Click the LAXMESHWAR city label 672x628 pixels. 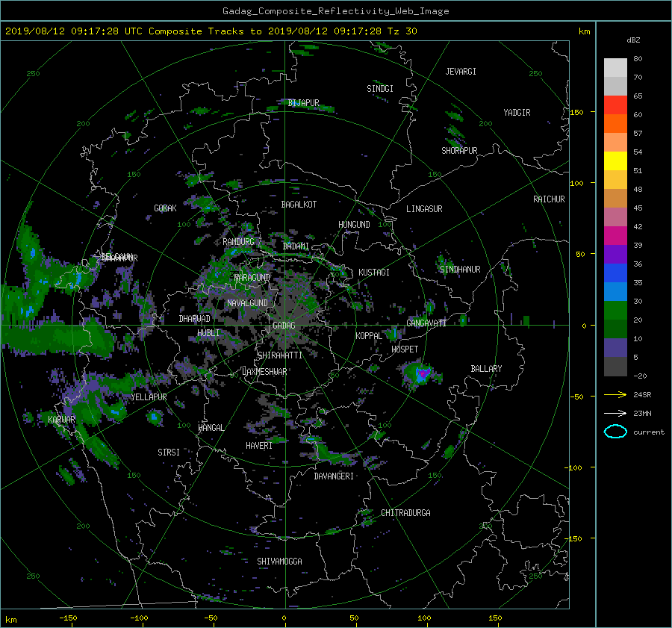point(264,372)
